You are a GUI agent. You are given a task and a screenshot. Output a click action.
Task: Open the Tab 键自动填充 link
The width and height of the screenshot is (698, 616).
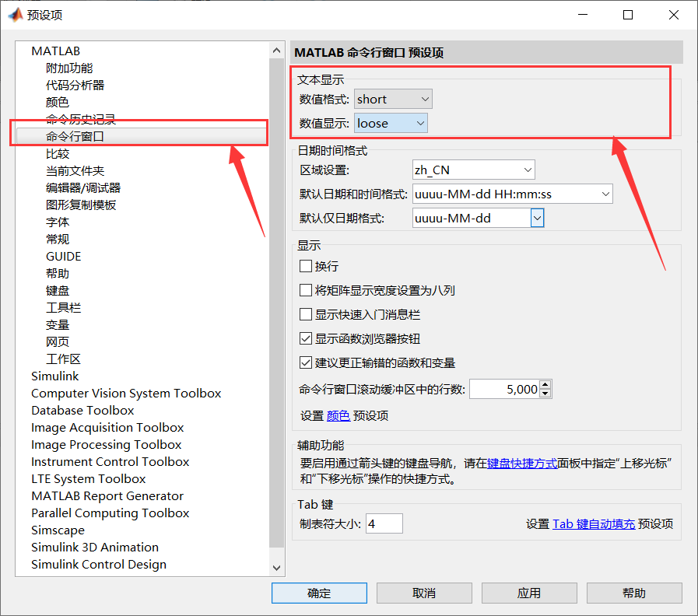(x=594, y=524)
